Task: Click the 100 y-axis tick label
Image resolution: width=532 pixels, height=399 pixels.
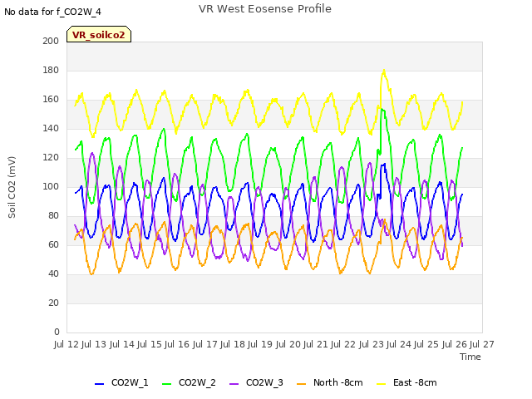Action: point(51,186)
